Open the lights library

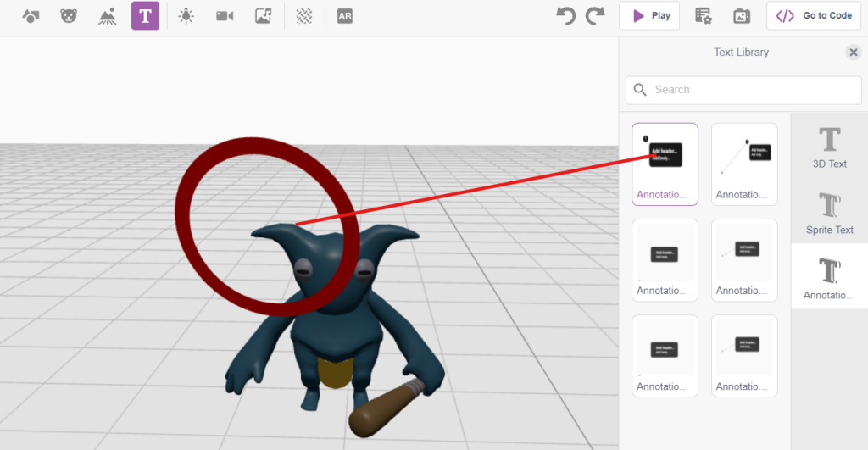pos(186,16)
